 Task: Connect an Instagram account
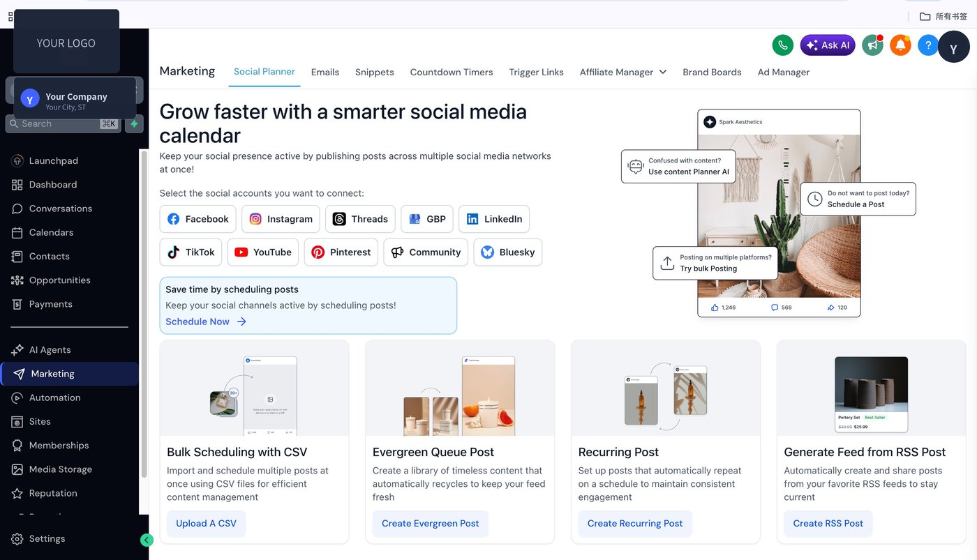click(281, 219)
